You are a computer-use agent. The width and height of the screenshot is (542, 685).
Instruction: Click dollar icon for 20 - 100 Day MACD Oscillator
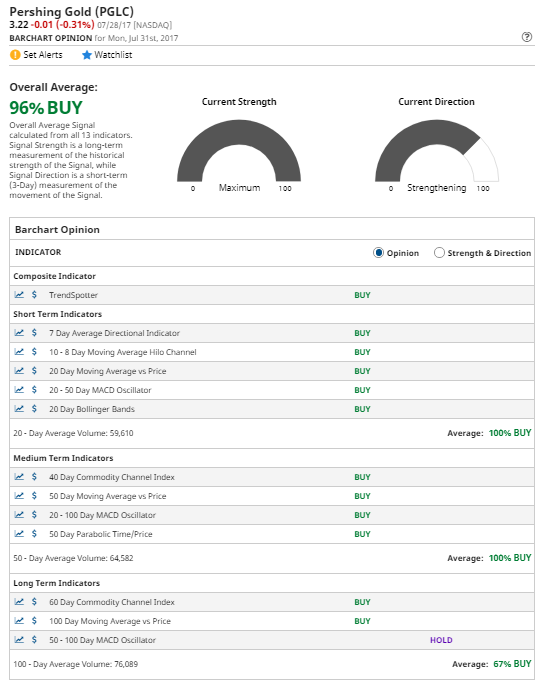click(34, 515)
